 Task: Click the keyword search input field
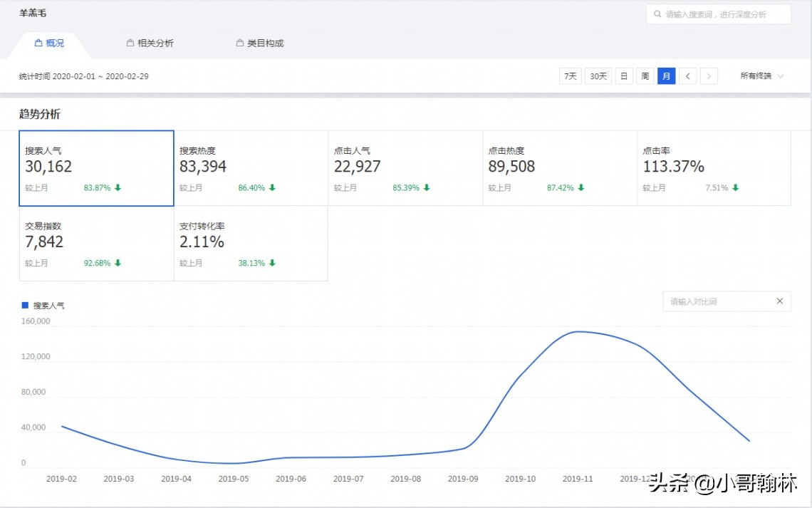click(x=723, y=14)
